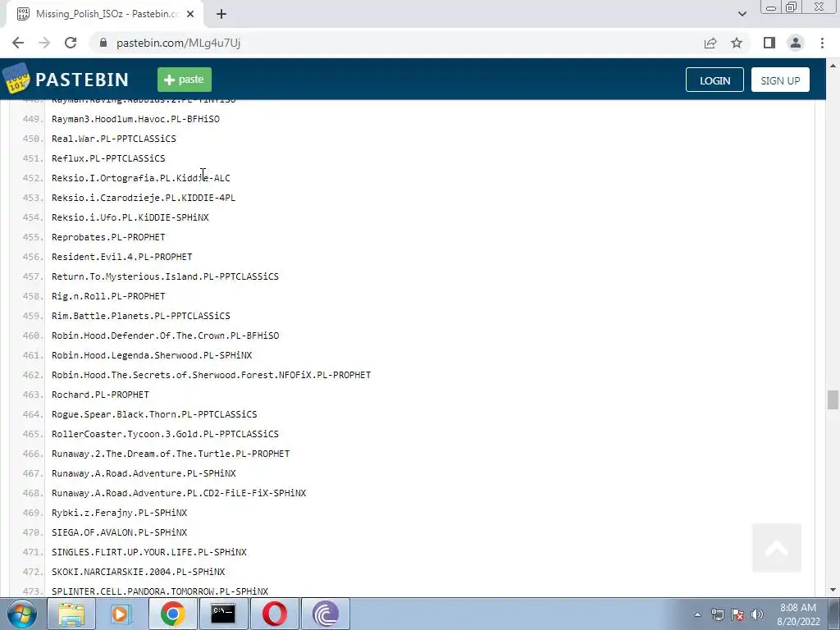Viewport: 840px width, 630px height.
Task: Open the command prompt taskbar icon
Action: [x=223, y=614]
